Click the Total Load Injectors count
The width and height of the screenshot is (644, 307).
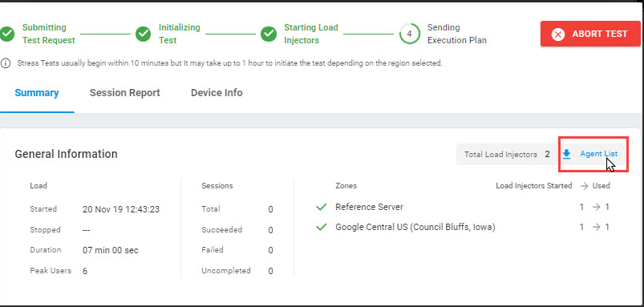pos(548,155)
